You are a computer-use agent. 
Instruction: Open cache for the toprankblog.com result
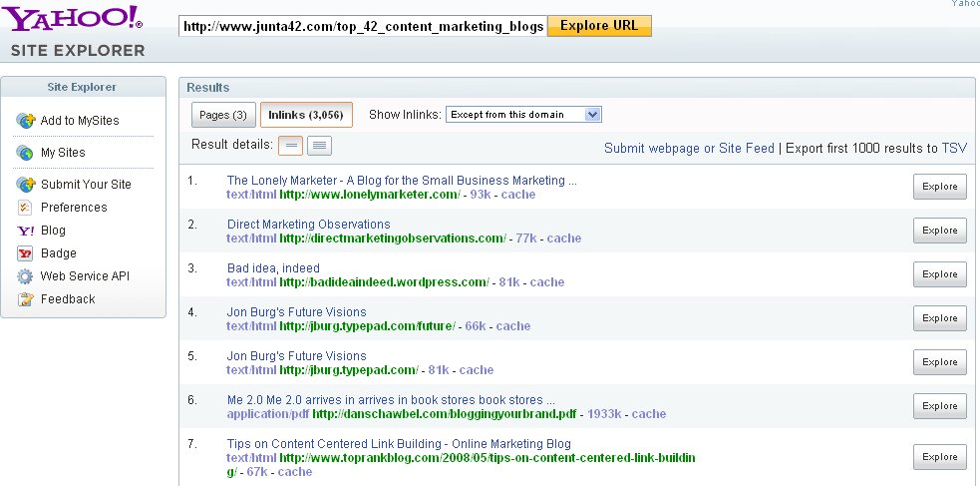(295, 472)
